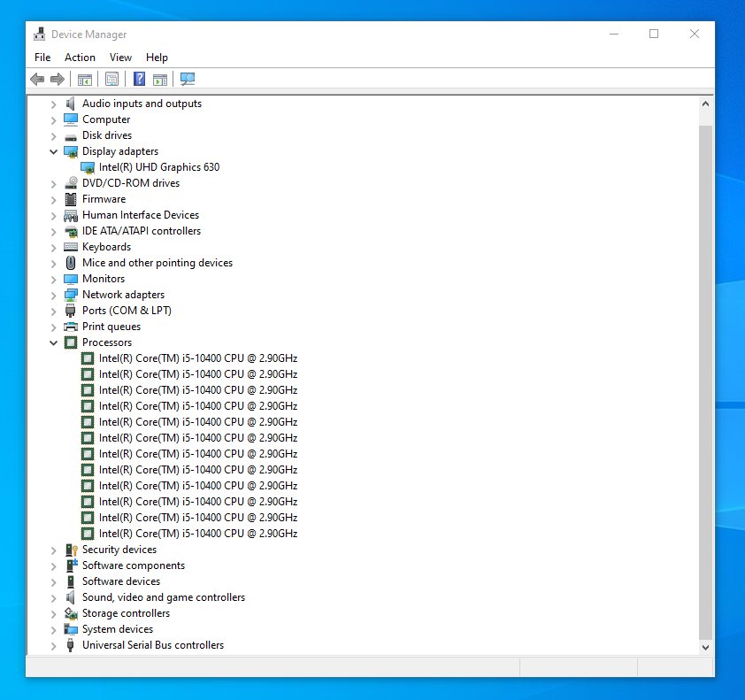
Task: Expand Network adapters chevron
Action: coord(54,295)
